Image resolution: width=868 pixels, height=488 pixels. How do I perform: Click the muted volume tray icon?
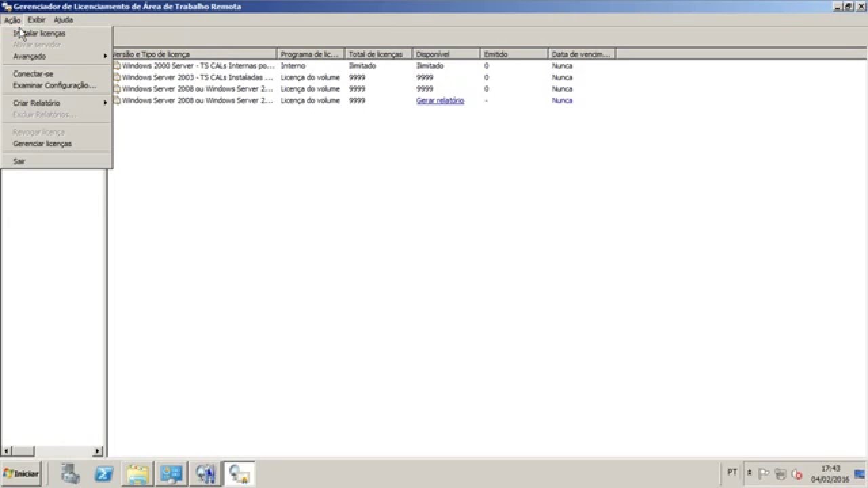(797, 473)
